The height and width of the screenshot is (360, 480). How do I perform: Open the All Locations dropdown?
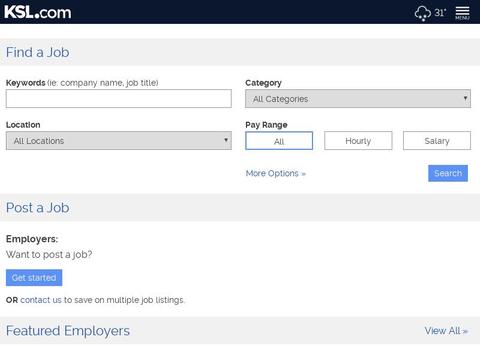119,140
